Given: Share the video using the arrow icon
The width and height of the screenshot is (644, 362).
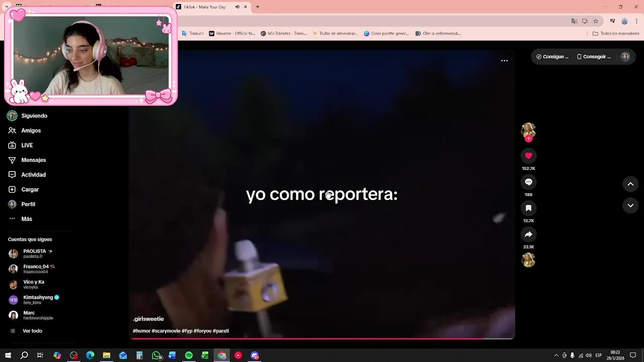Looking at the screenshot, I should point(528,234).
